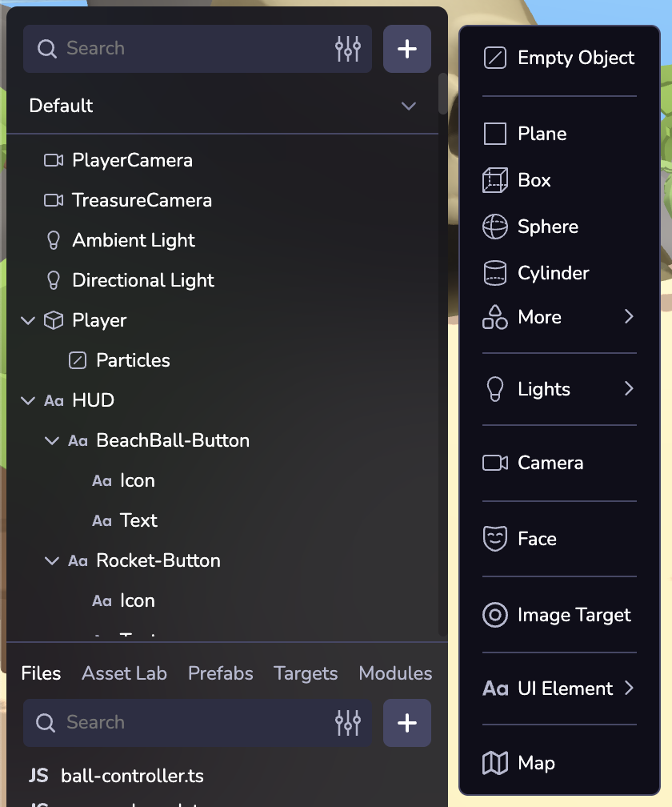The height and width of the screenshot is (807, 672).
Task: Add a Cylinder primitive object
Action: coord(553,273)
